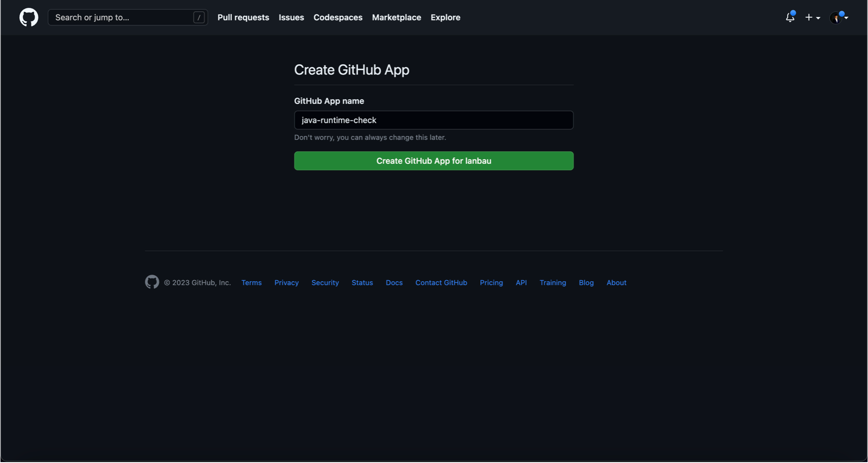Click the Create GitHub App heading
Viewport: 868px width, 463px height.
(352, 70)
